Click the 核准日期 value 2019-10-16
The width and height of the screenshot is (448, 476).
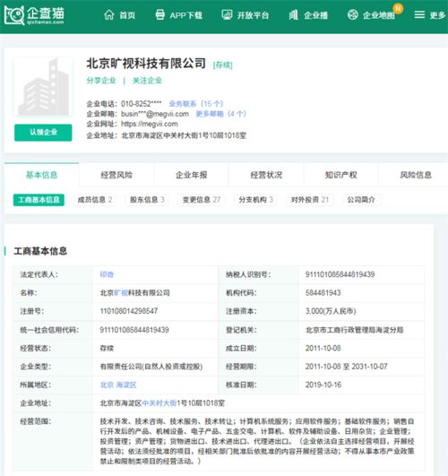tap(323, 385)
